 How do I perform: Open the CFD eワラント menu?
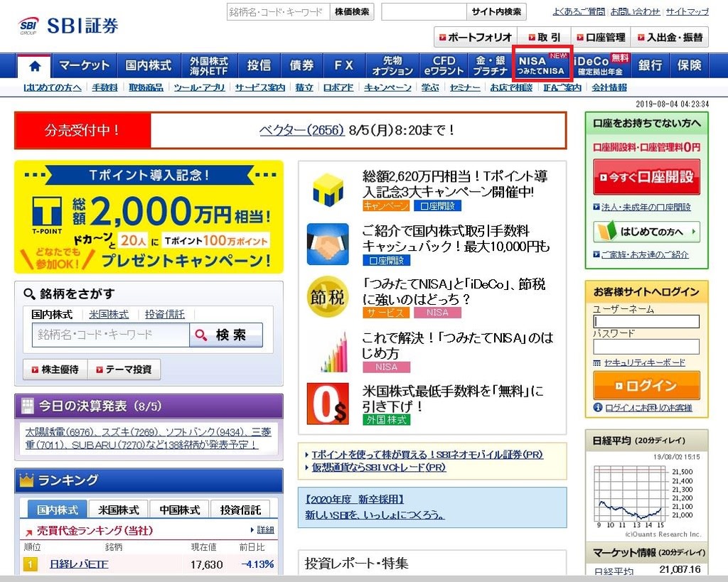tap(444, 66)
